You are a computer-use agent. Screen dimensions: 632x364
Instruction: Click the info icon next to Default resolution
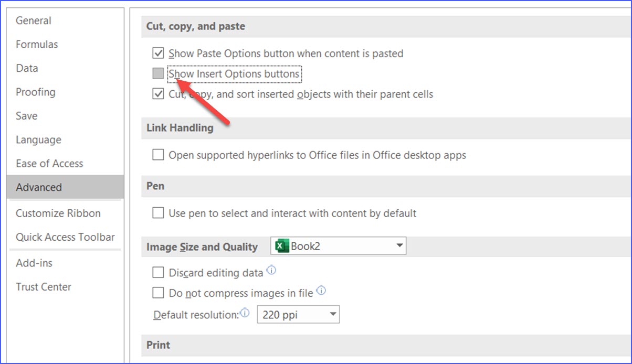244,311
